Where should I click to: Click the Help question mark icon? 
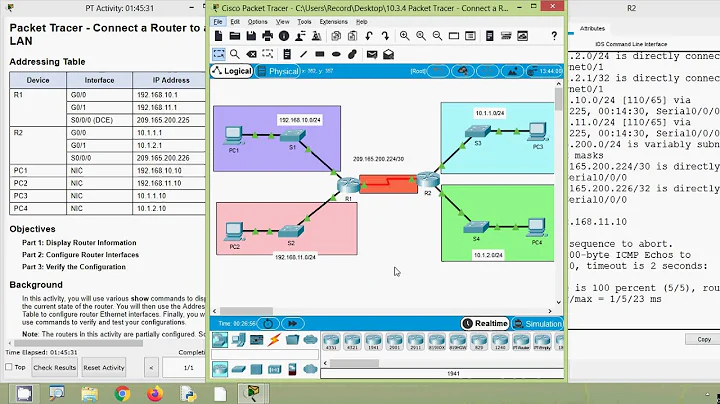pos(554,36)
